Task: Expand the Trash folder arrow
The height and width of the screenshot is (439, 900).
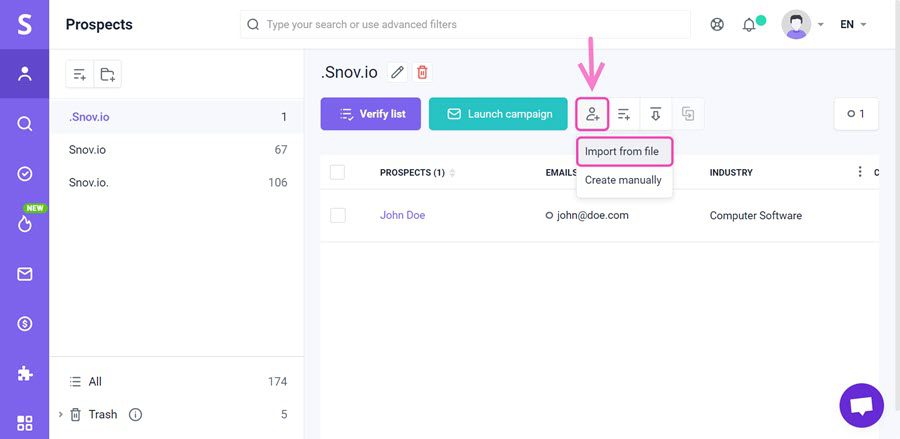Action: (61, 414)
